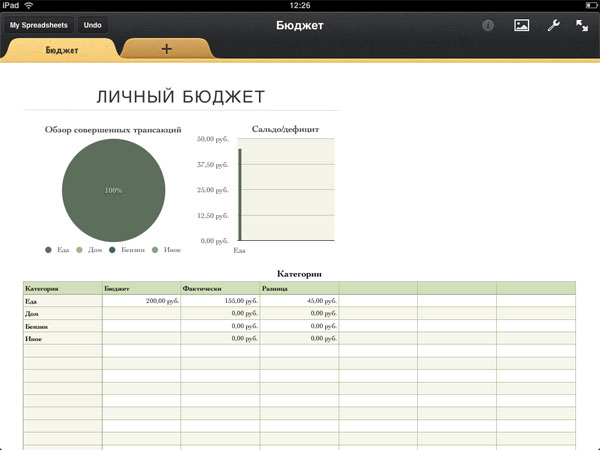Select the Иное row label cell
600x450 pixels.
(x=63, y=339)
